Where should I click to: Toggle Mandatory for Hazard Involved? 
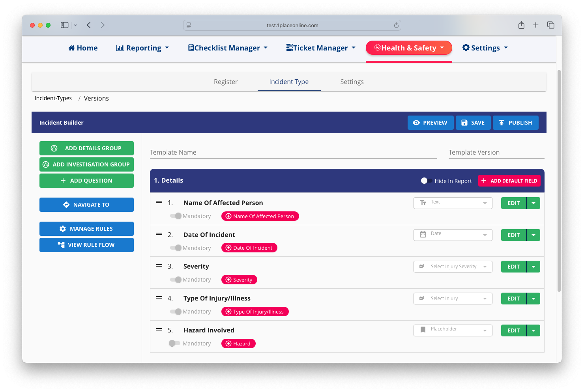(x=174, y=343)
